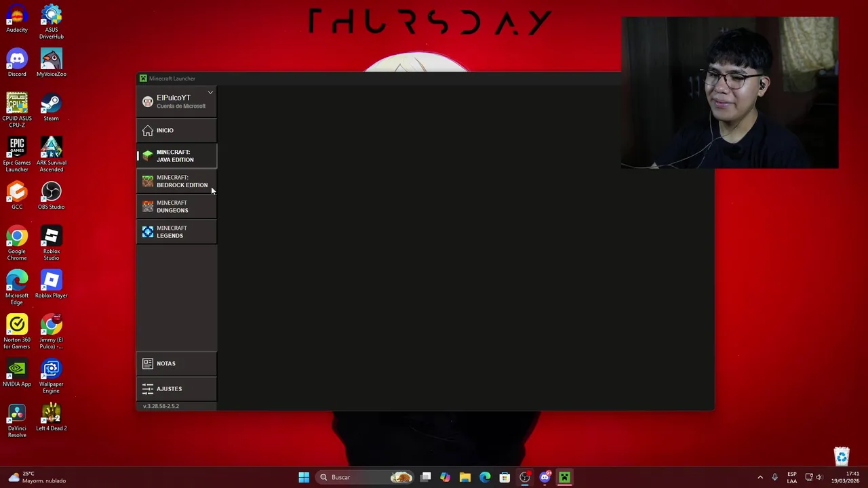Click the Minecraft Dungeons icon
The height and width of the screenshot is (488, 868).
148,206
